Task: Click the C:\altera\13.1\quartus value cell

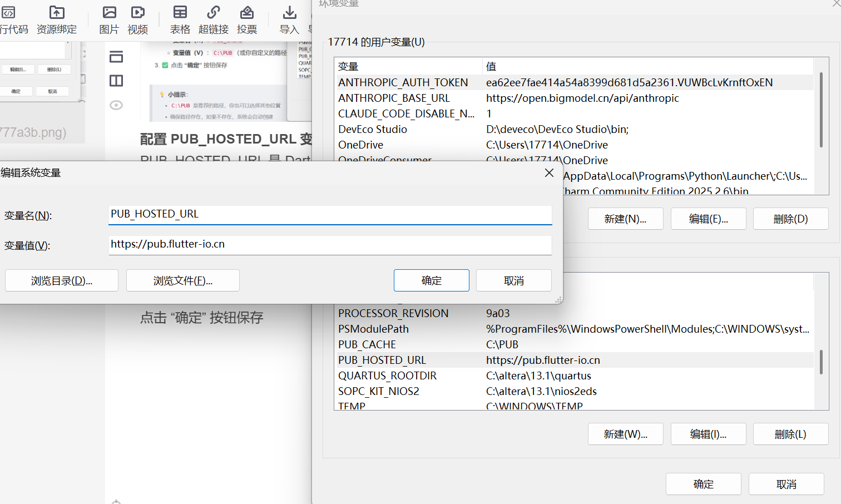Action: pos(538,375)
